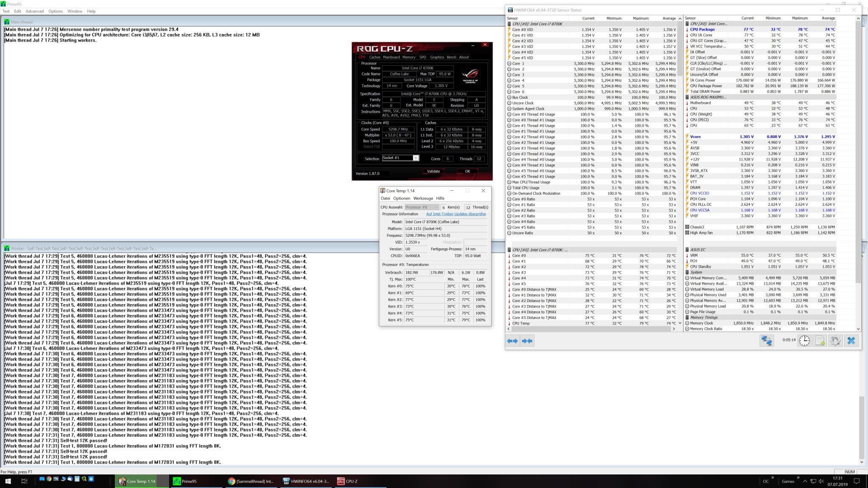Select the Vcore row in HWiNFO

[x=696, y=137]
